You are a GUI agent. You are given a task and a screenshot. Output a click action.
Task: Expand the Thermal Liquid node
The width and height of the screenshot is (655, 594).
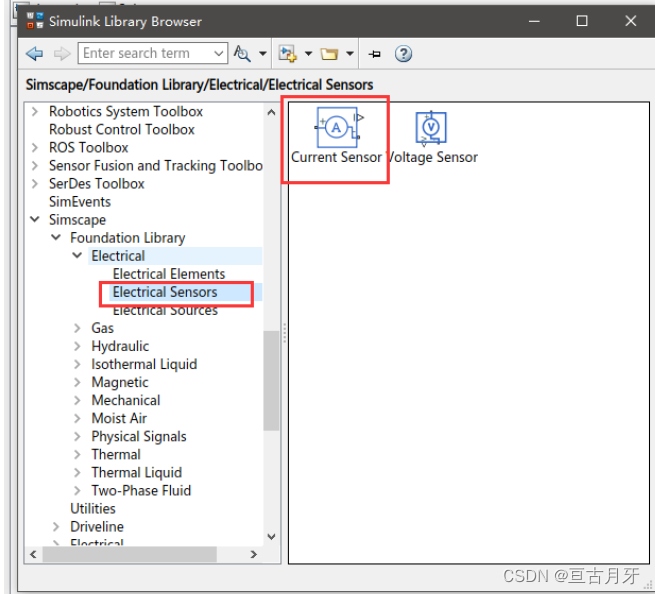77,472
